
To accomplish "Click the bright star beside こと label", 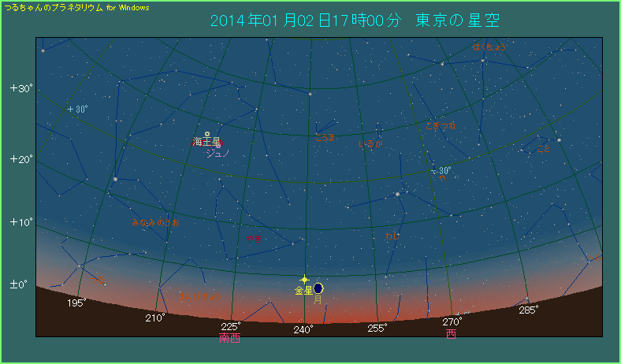I will point(559,140).
